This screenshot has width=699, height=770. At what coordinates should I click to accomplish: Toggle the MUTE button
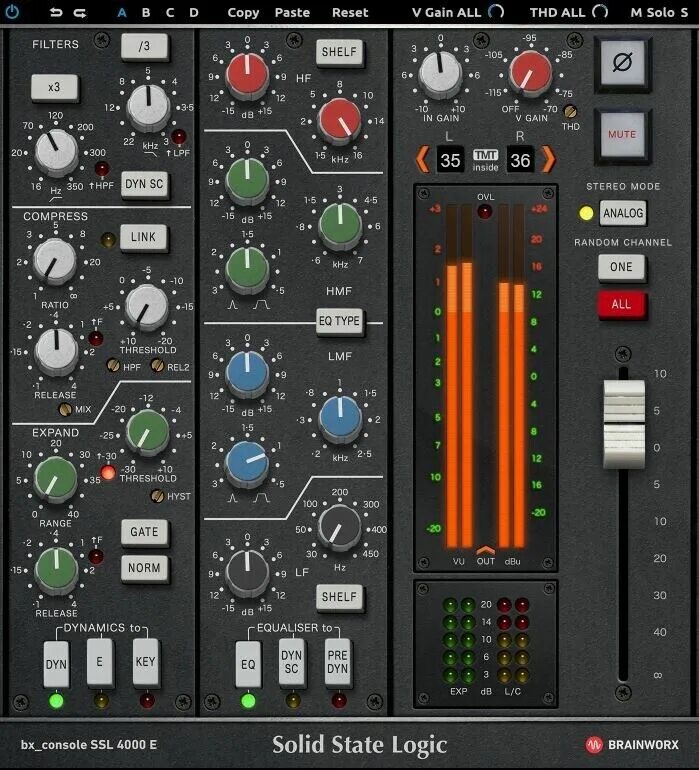click(622, 135)
